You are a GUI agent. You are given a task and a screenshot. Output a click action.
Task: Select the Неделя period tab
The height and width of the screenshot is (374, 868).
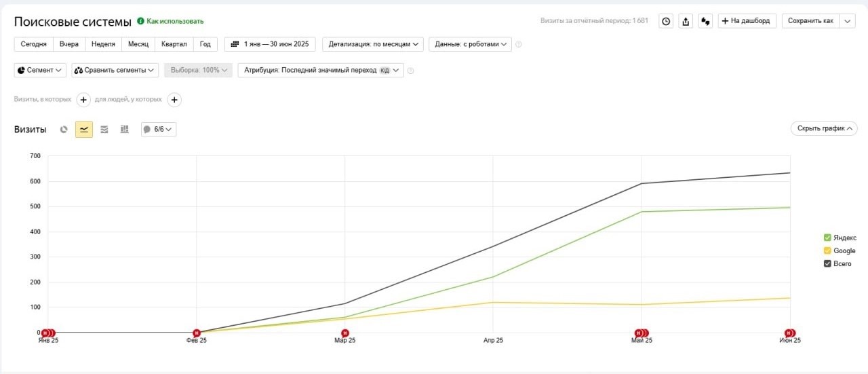(103, 44)
